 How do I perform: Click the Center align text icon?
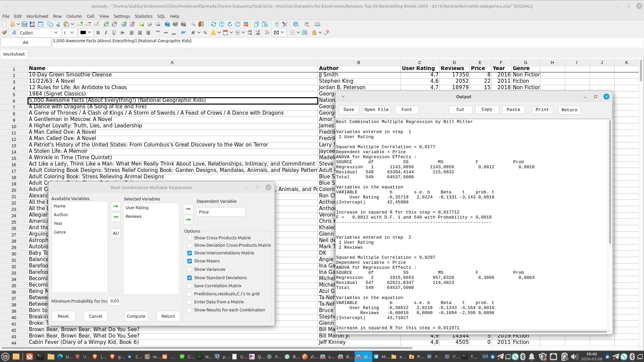tap(140, 33)
